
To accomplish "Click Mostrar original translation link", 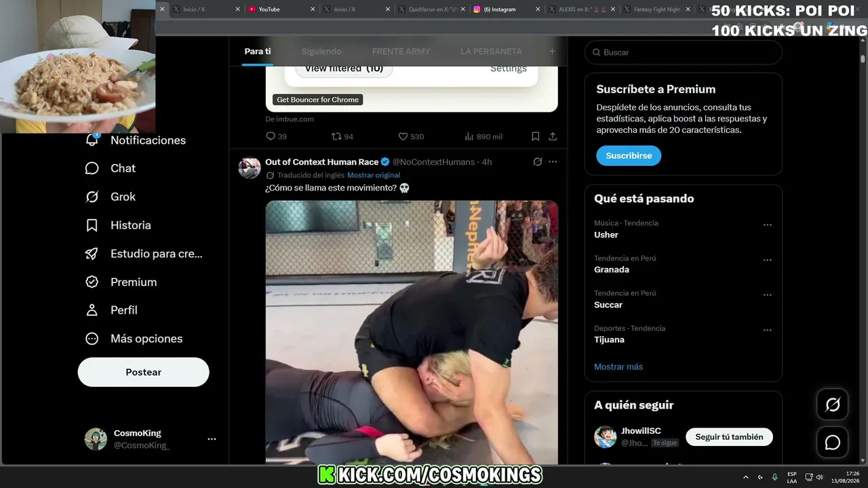I will pyautogui.click(x=374, y=175).
